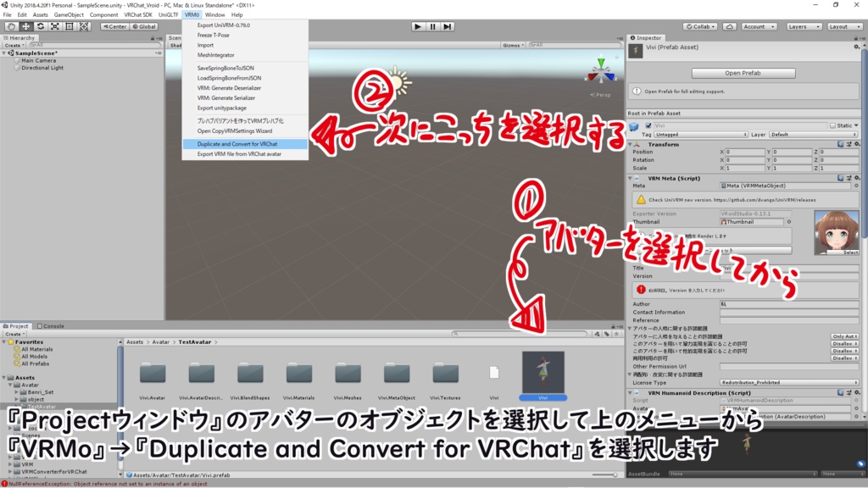Toggle the Vivi active checkbox
The image size is (868, 488).
648,125
